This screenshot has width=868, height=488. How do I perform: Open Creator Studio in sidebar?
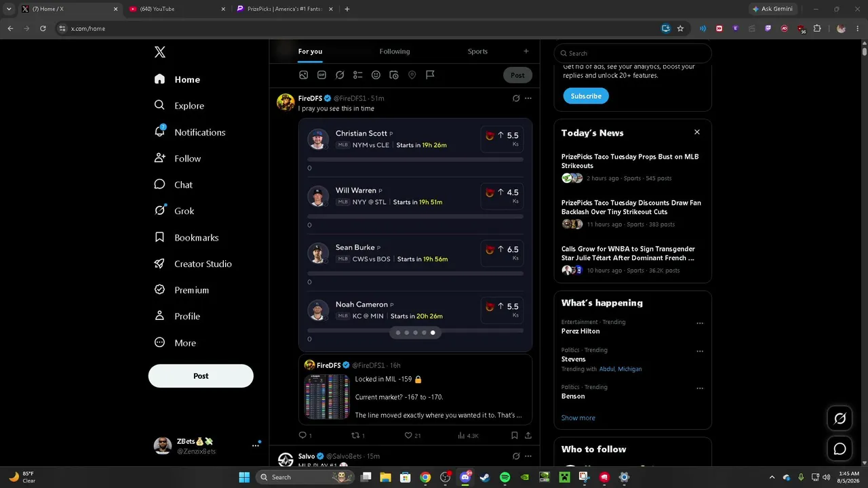click(x=193, y=264)
